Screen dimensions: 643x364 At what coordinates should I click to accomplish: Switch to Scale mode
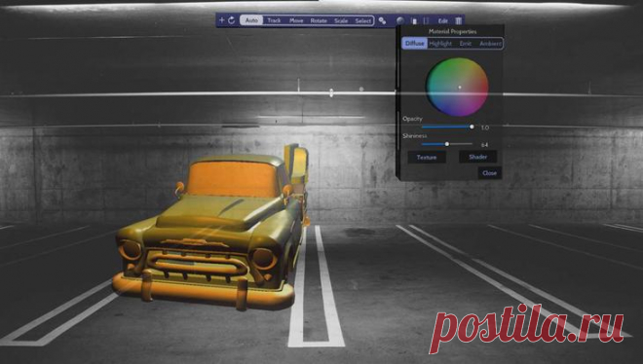[x=341, y=20]
